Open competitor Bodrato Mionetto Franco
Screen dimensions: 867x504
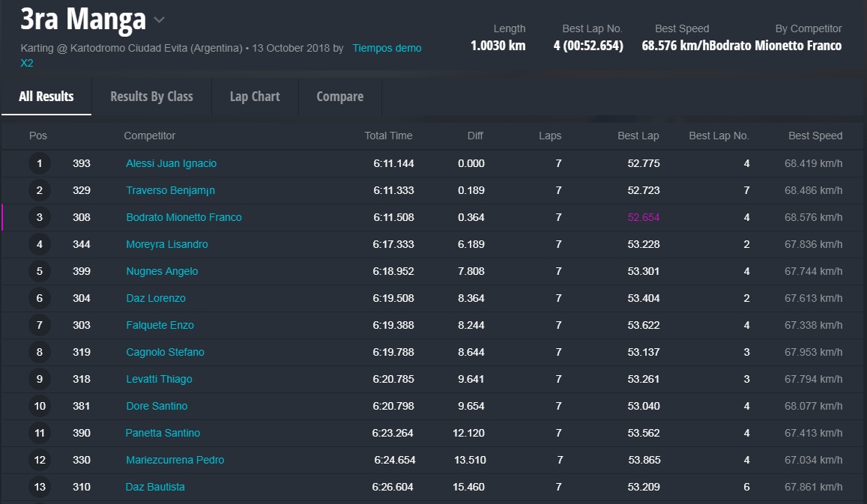tap(184, 217)
